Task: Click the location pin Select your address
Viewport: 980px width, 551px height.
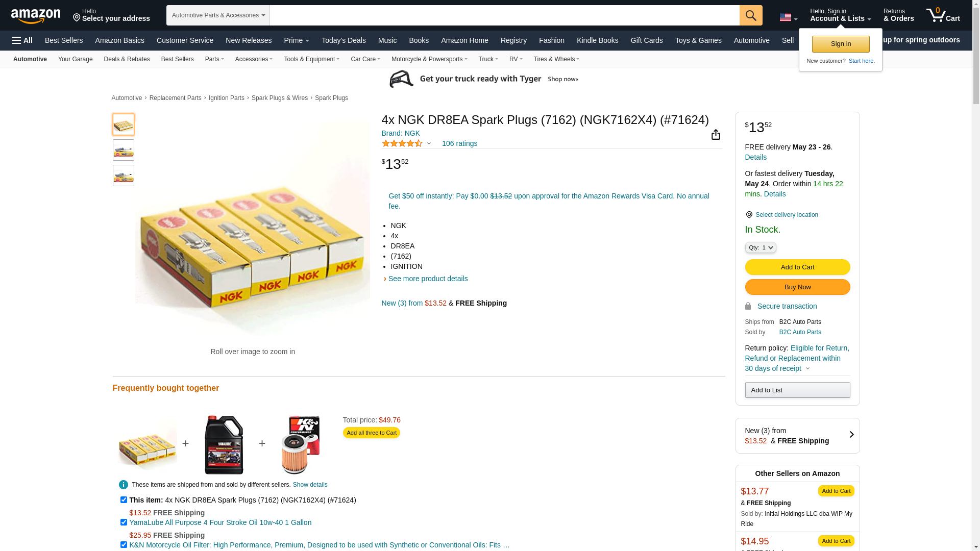Action: point(111,15)
